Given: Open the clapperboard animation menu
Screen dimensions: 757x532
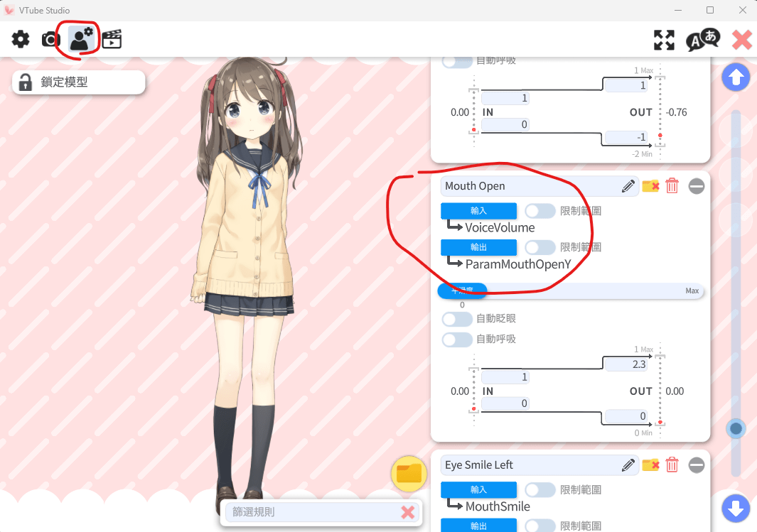Looking at the screenshot, I should pyautogui.click(x=112, y=39).
